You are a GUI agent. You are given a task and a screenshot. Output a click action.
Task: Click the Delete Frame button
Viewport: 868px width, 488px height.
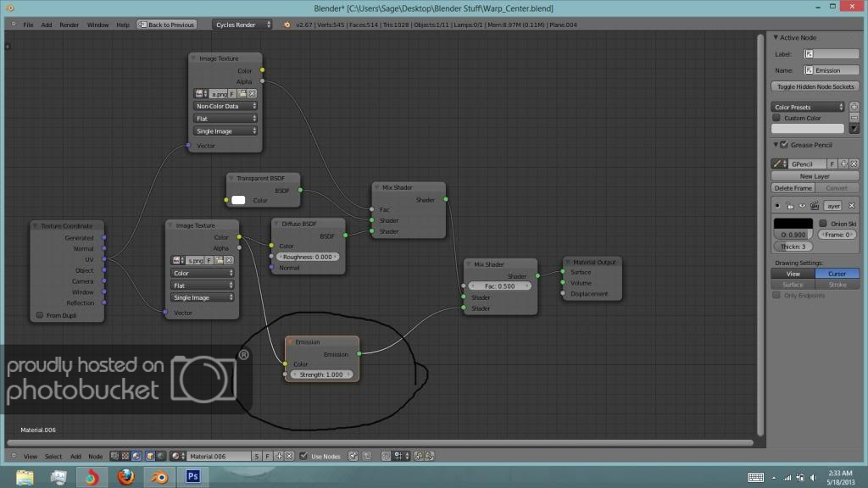pos(793,188)
